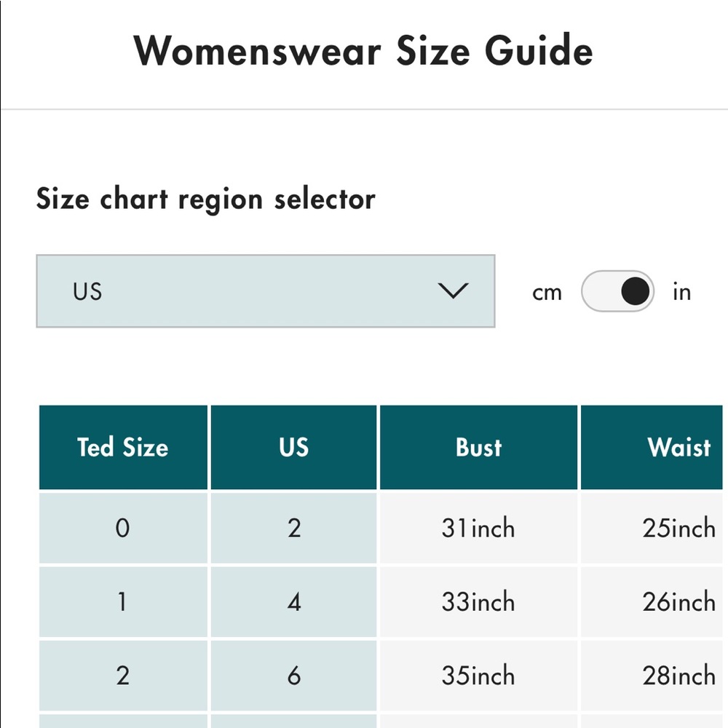Screen dimensions: 728x728
Task: Click the Ted Size column header
Action: (123, 447)
